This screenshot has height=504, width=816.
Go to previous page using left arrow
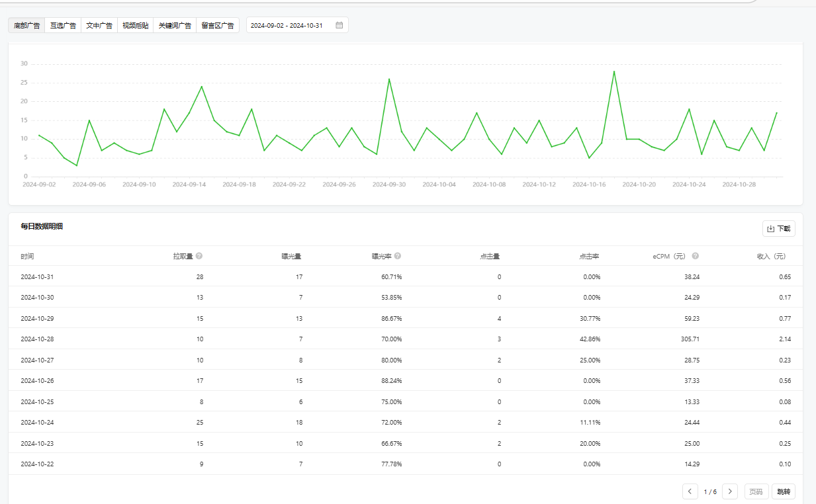[690, 491]
